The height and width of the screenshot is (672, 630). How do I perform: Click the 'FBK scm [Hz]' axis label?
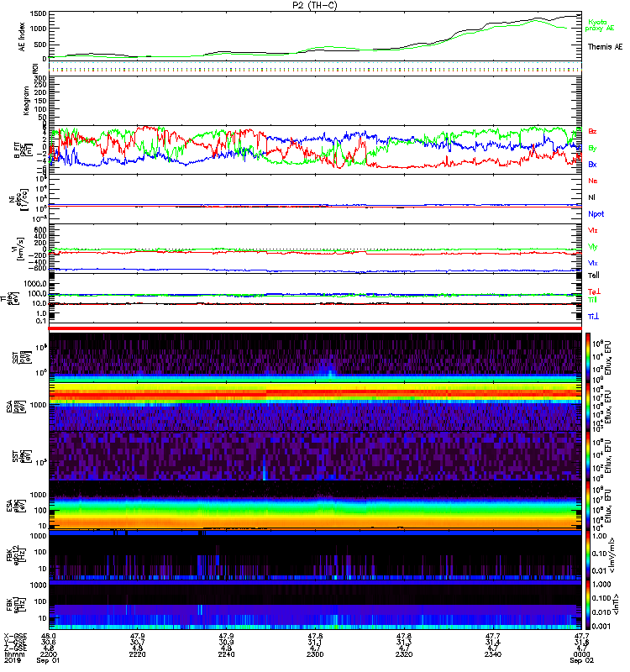pyautogui.click(x=16, y=603)
